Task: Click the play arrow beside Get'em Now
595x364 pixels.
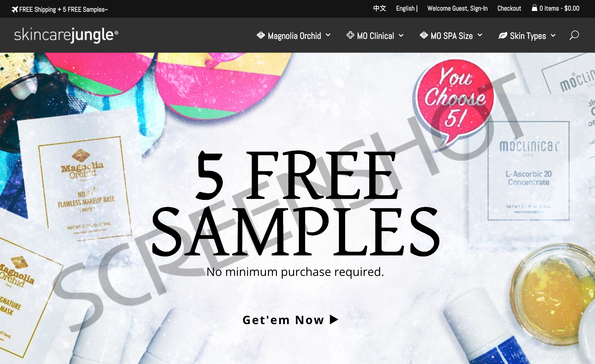Action: click(x=334, y=319)
